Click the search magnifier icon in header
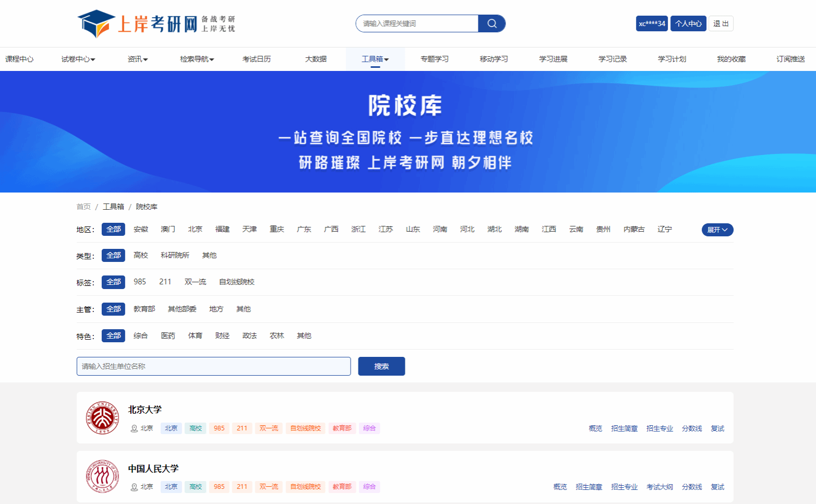Viewport: 816px width, 504px height. click(x=491, y=23)
